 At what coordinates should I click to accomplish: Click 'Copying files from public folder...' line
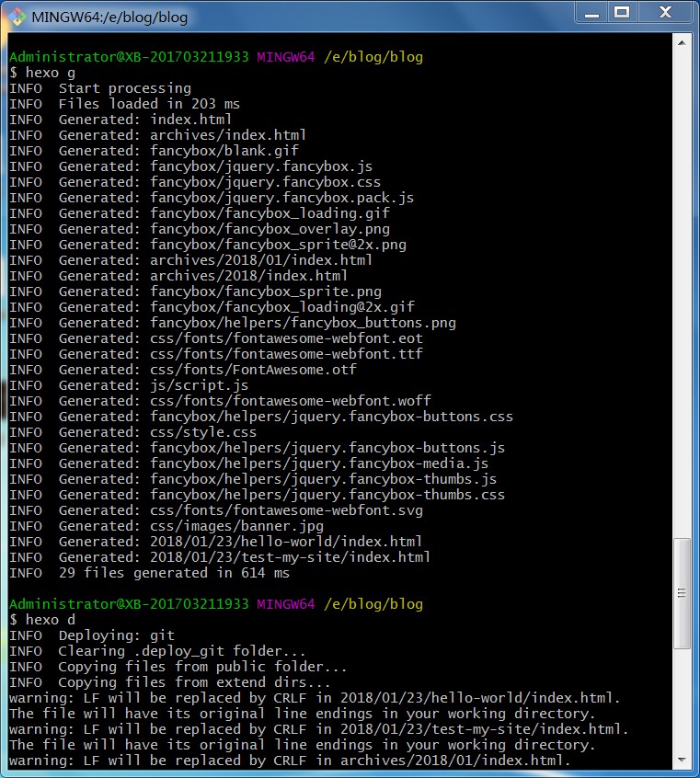coord(178,667)
